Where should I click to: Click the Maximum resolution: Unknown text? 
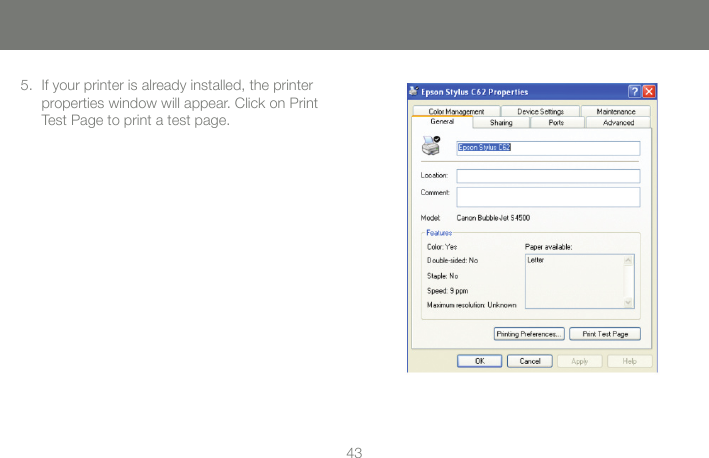pyautogui.click(x=472, y=305)
